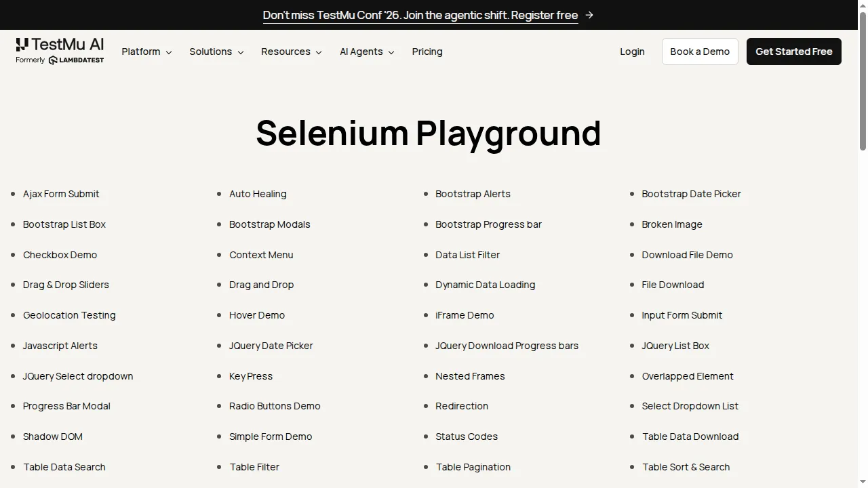Expand the Solutions menu chevron
The image size is (868, 488).
[x=240, y=52]
